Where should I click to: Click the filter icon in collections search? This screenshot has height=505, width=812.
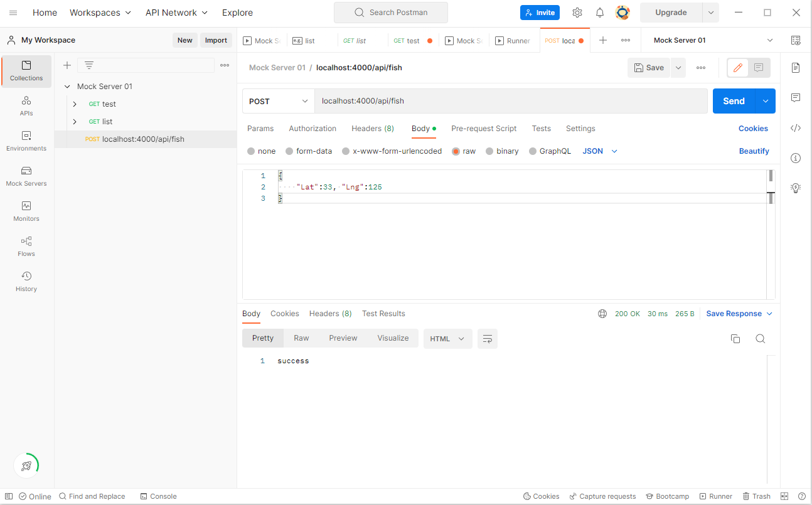[x=89, y=65]
